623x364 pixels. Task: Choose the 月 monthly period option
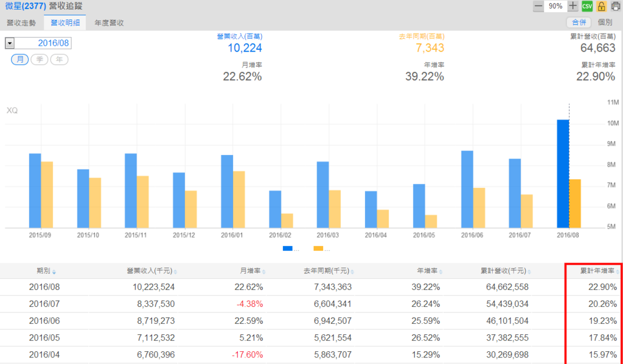20,60
